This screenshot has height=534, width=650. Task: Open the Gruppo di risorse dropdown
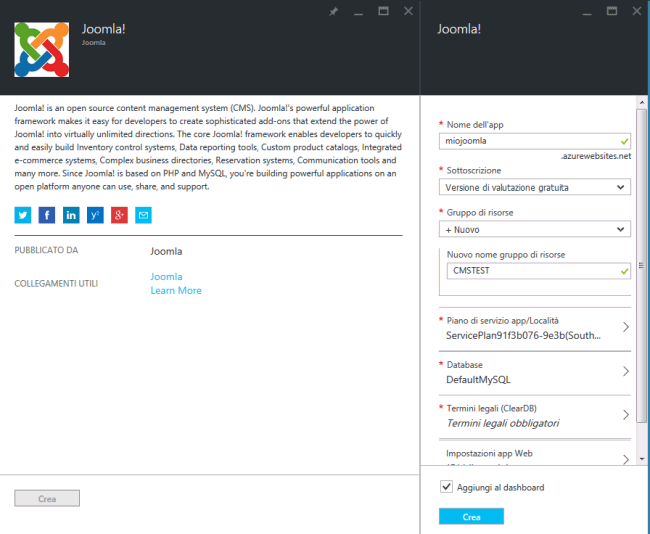click(535, 229)
